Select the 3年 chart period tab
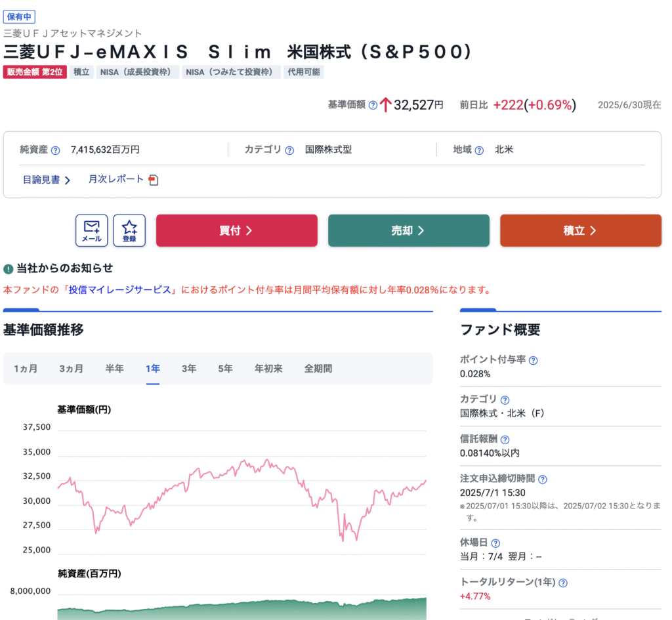The image size is (672, 620). coord(189,369)
